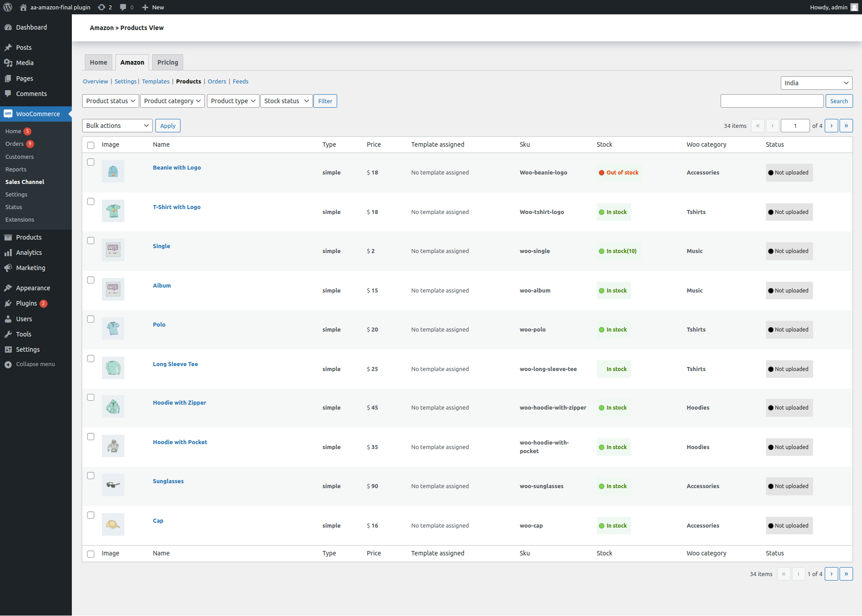Open the Orders sub-menu link
This screenshot has width=862, height=616.
217,81
